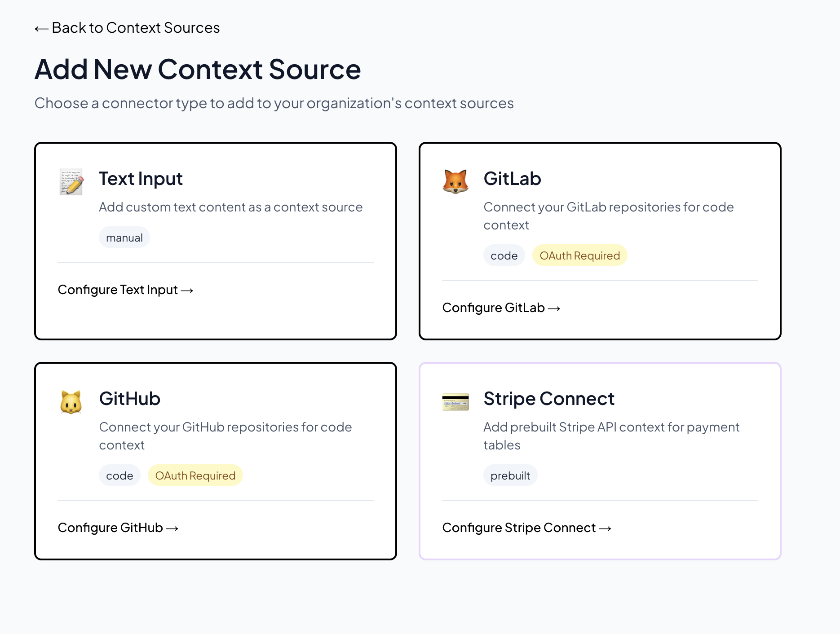Viewport: 840px width, 634px height.
Task: Select the pencil graphic on the Text Input card
Action: coord(71,181)
